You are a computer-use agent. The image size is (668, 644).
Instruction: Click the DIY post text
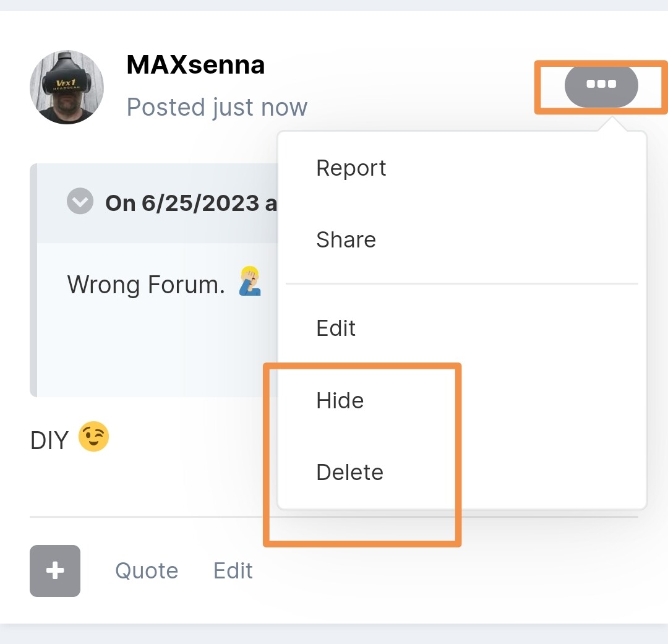49,440
